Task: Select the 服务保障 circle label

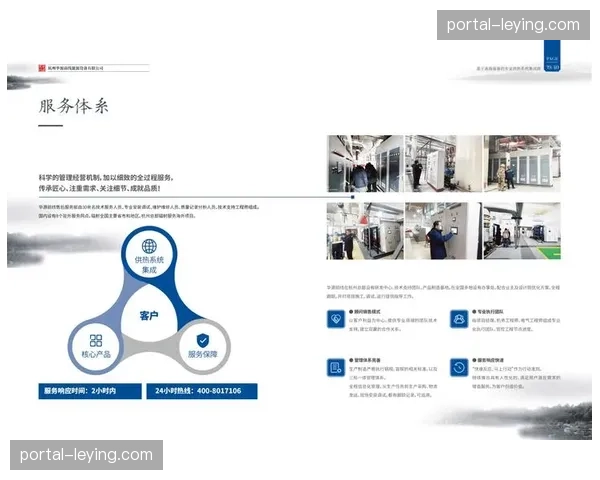Action: pyautogui.click(x=203, y=354)
